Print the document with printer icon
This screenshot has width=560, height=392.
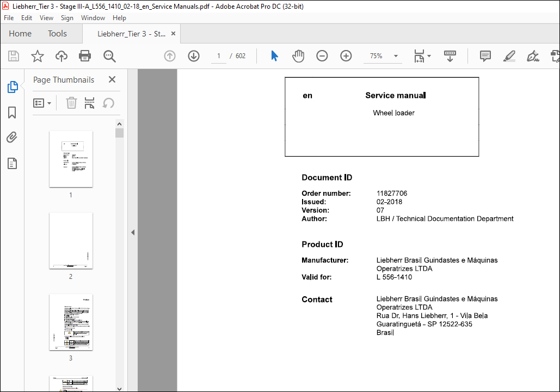[x=85, y=56]
